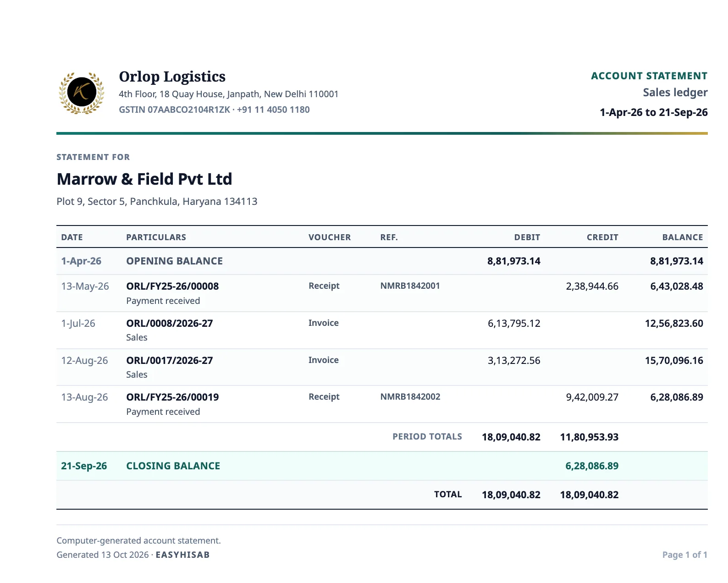Click the PARTICULARS column header
This screenshot has width=728, height=583.
click(156, 237)
